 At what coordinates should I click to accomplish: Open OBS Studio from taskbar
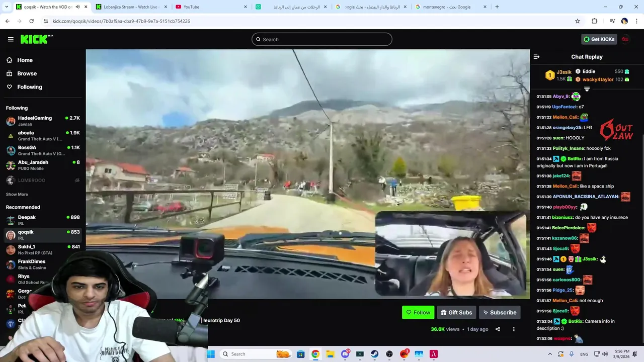click(389, 354)
